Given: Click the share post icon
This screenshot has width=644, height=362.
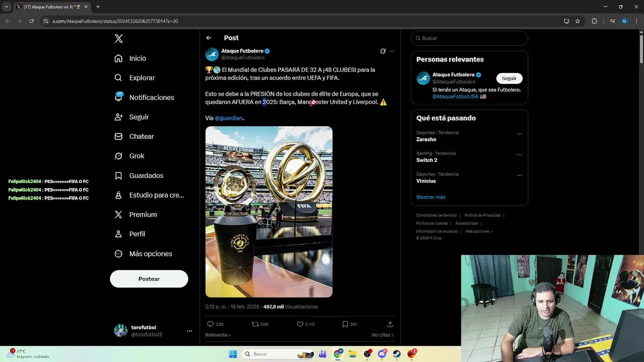Looking at the screenshot, I should pos(390,324).
